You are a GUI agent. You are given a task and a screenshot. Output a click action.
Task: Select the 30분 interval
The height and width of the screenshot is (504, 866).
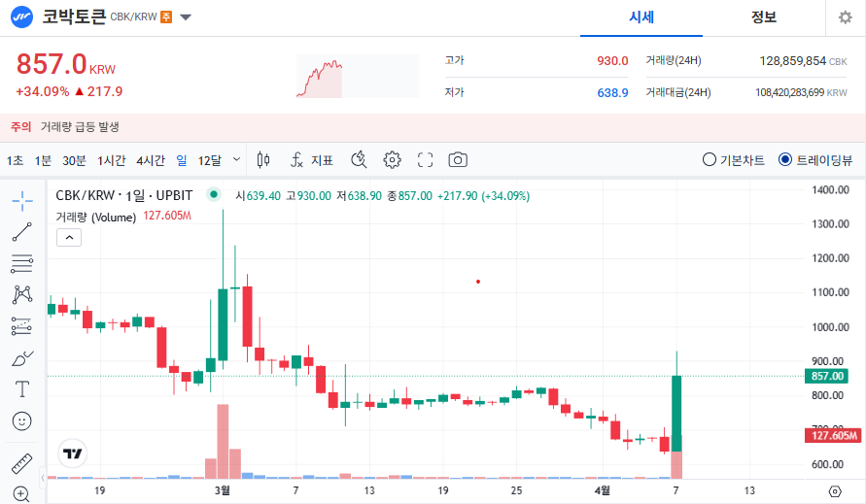74,160
